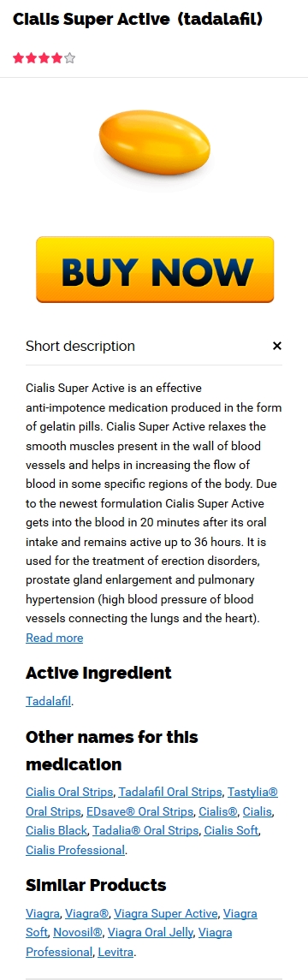
Task: Open Cialis Soft link
Action: 231,830
